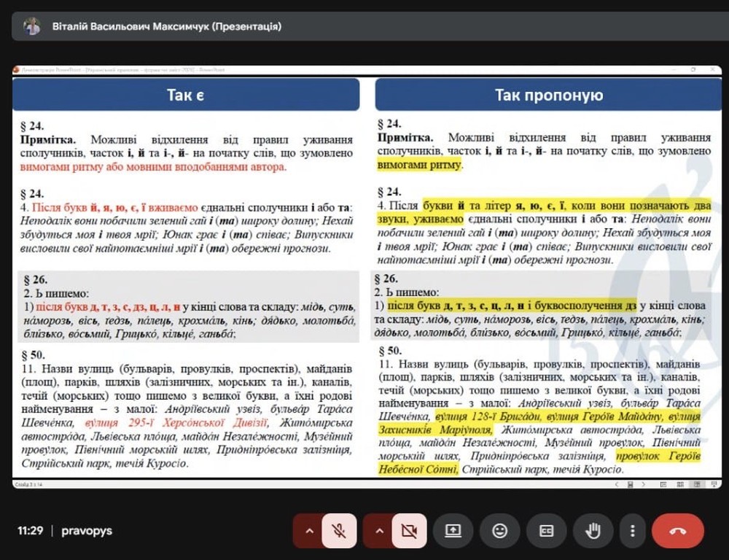
Task: Open more options menu
Action: [x=633, y=531]
